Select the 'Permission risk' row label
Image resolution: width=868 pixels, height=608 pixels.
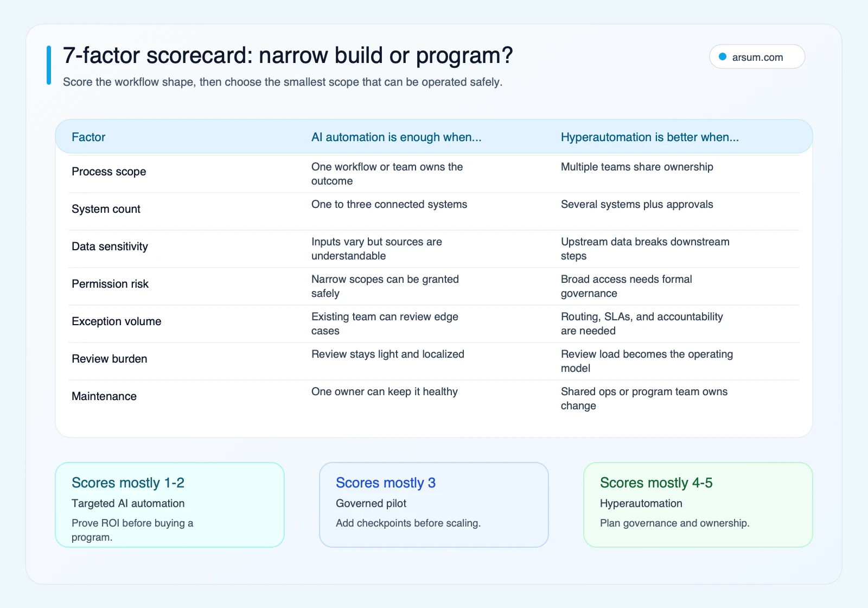(110, 284)
